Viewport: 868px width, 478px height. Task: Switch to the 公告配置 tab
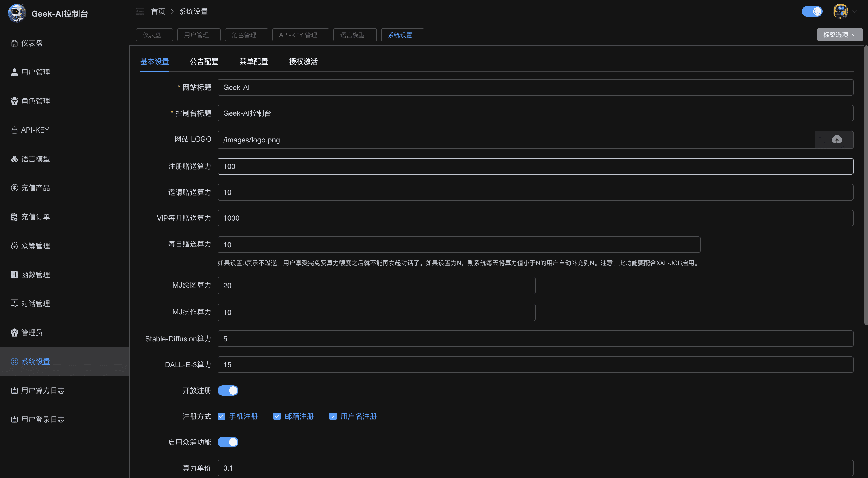(x=204, y=62)
